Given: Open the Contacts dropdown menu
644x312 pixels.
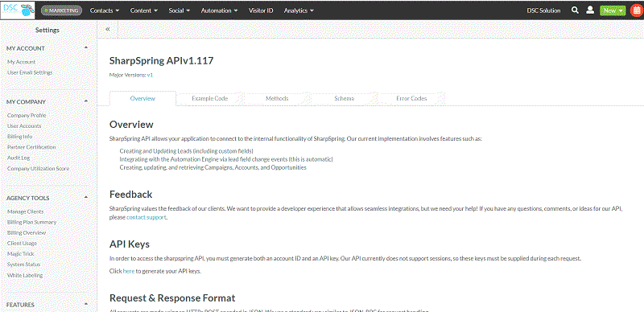Looking at the screenshot, I should [x=105, y=10].
